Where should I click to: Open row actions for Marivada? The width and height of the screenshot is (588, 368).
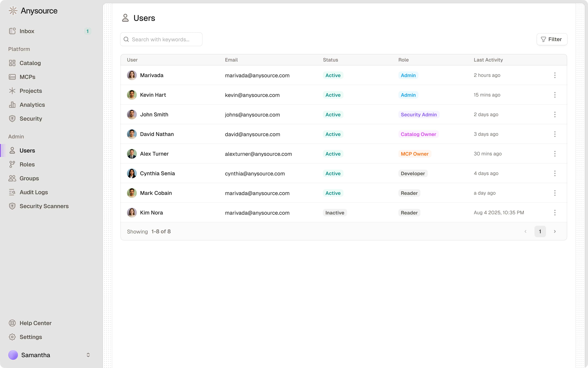click(x=555, y=75)
